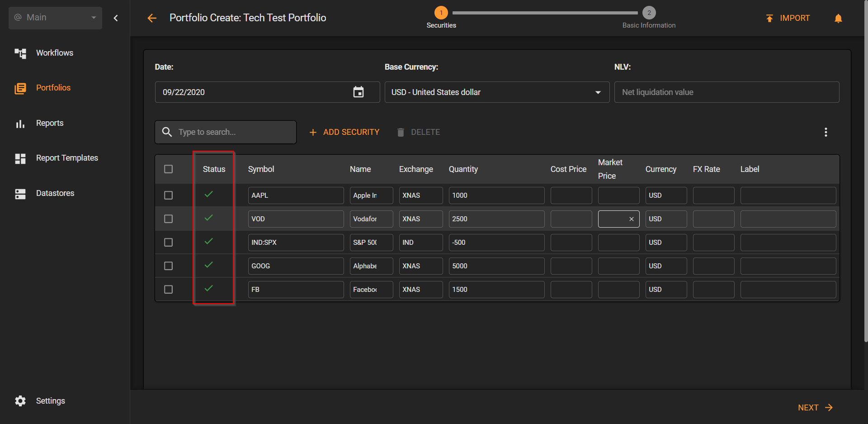Open the Main workspace dropdown
This screenshot has width=868, height=424.
click(x=55, y=18)
